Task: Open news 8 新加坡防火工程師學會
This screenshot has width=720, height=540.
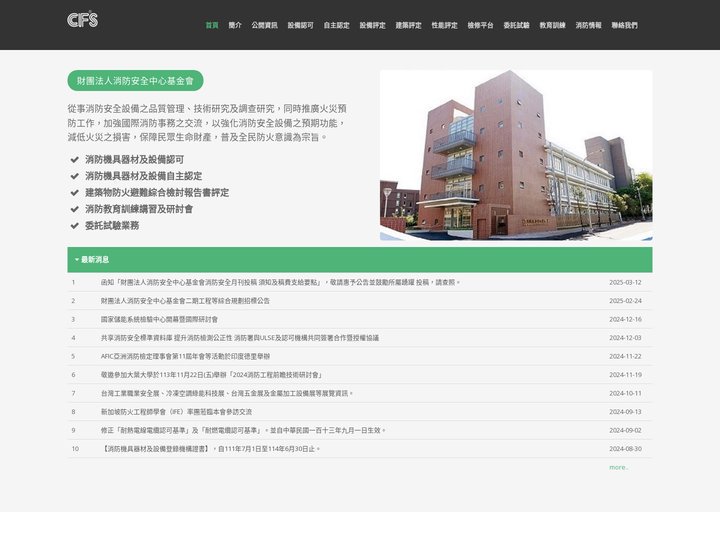Action: [176, 412]
